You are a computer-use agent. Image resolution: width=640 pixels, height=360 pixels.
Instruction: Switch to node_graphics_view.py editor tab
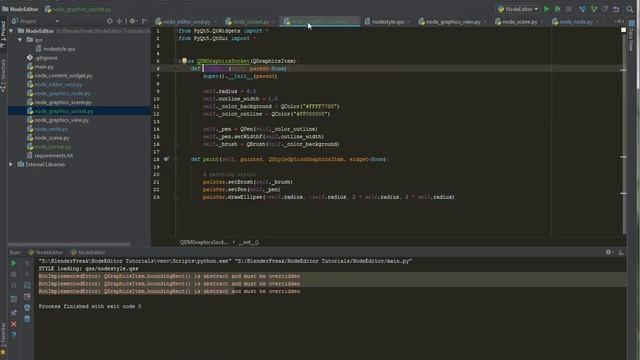coord(453,22)
